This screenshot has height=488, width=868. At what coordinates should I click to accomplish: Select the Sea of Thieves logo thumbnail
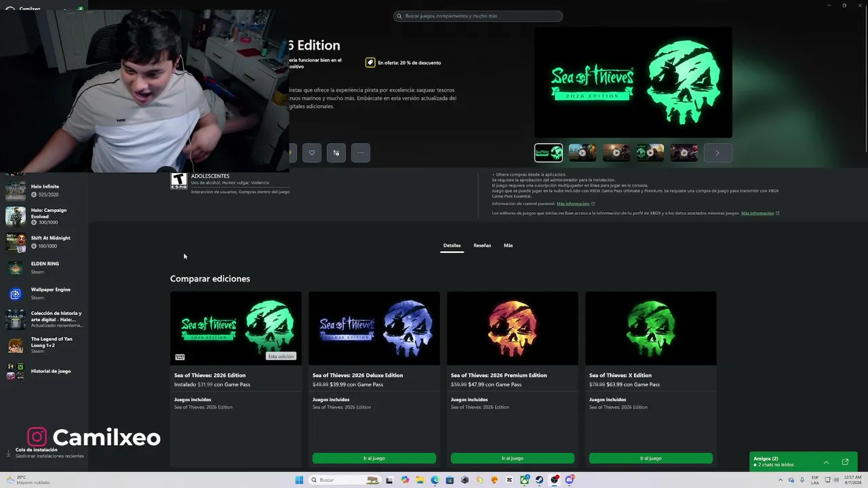pyautogui.click(x=549, y=152)
